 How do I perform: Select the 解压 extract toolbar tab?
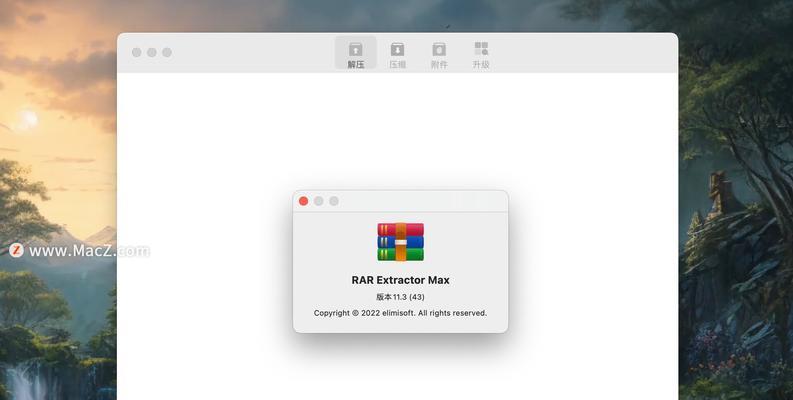(x=356, y=53)
